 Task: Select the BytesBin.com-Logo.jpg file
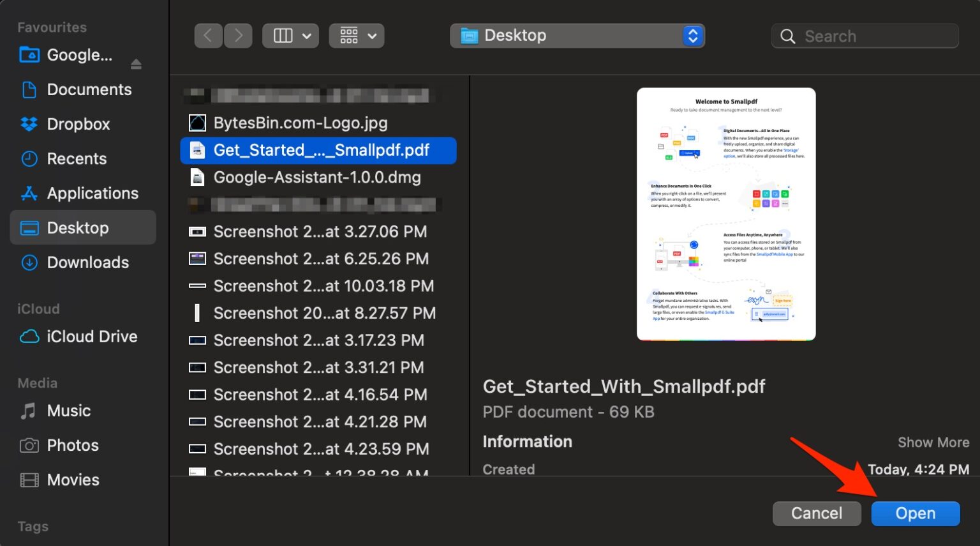[318, 123]
